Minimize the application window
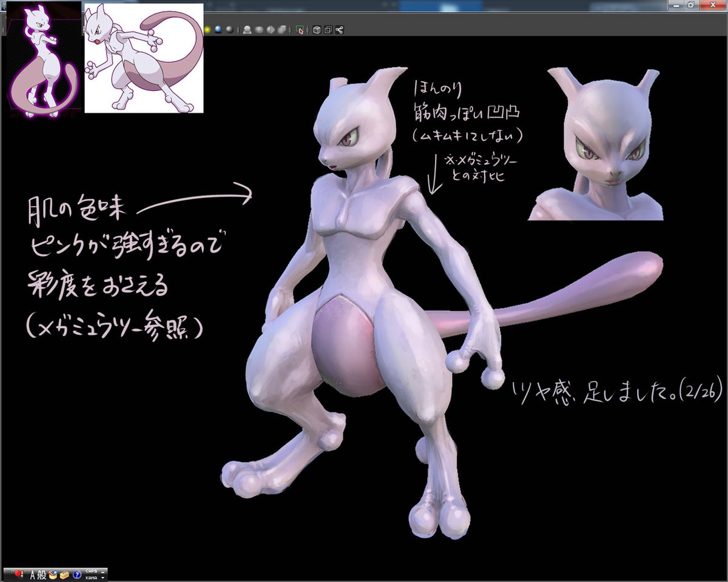This screenshot has height=582, width=728. tap(677, 5)
